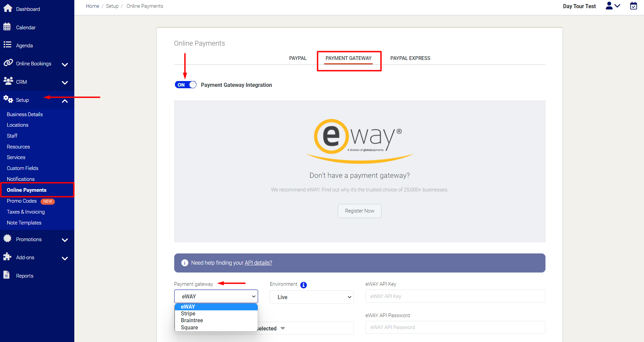Open the Payment gateway eWAY dropdown

pos(216,296)
